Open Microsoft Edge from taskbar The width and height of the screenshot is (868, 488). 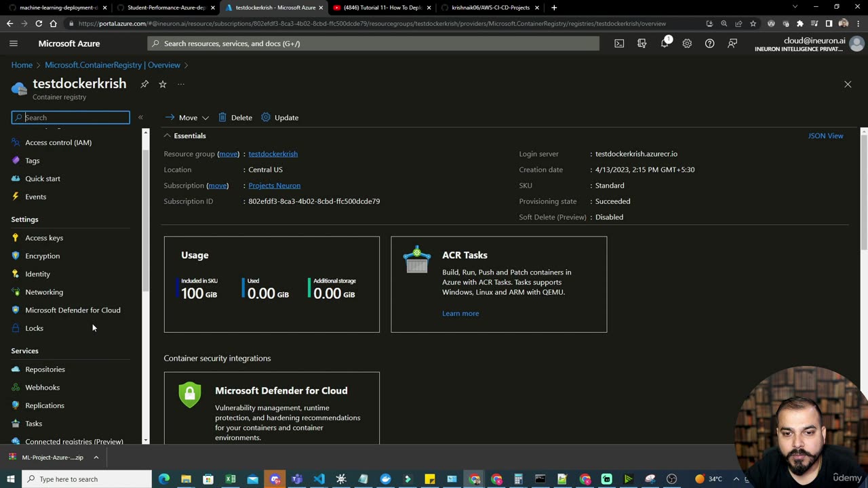click(164, 479)
